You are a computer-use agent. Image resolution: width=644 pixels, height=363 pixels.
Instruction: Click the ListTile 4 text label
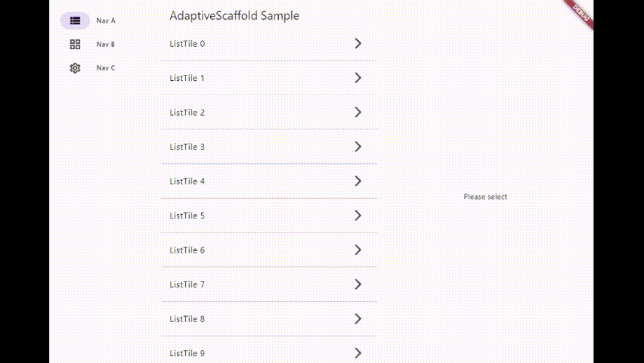pyautogui.click(x=187, y=181)
